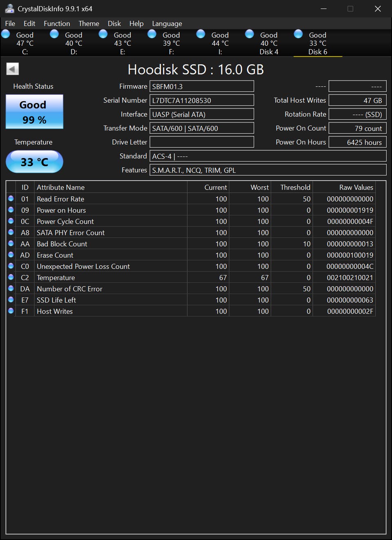Select the Disk 4 status orb
This screenshot has height=540, width=392.
pos(249,34)
